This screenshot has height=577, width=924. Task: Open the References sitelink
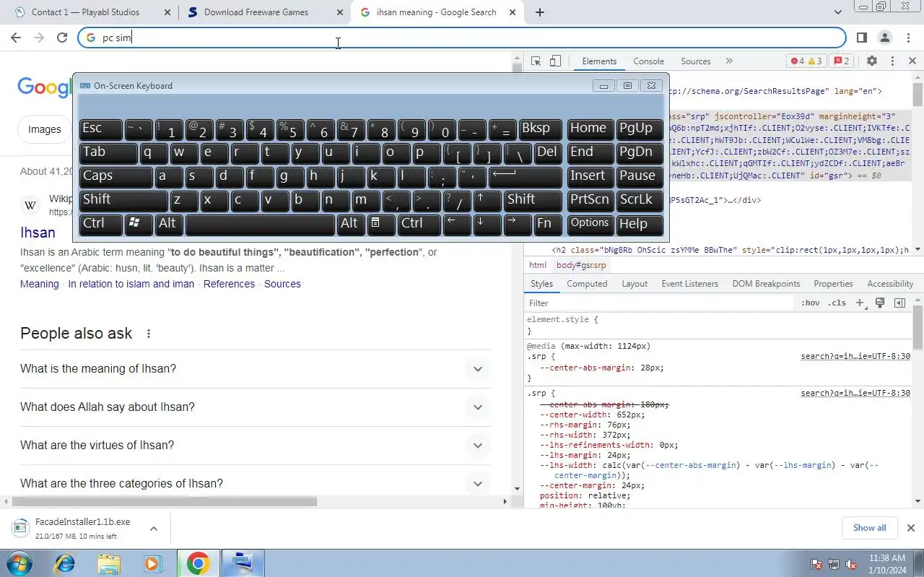tap(229, 284)
